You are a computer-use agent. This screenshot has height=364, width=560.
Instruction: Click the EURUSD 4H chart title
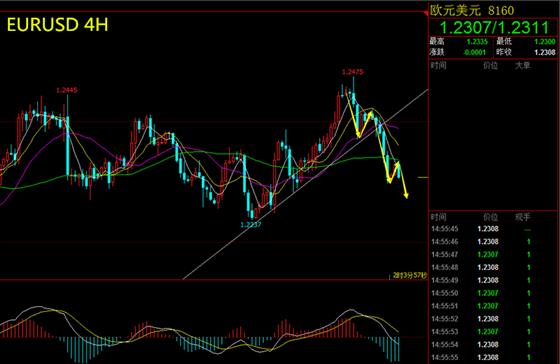pyautogui.click(x=57, y=25)
